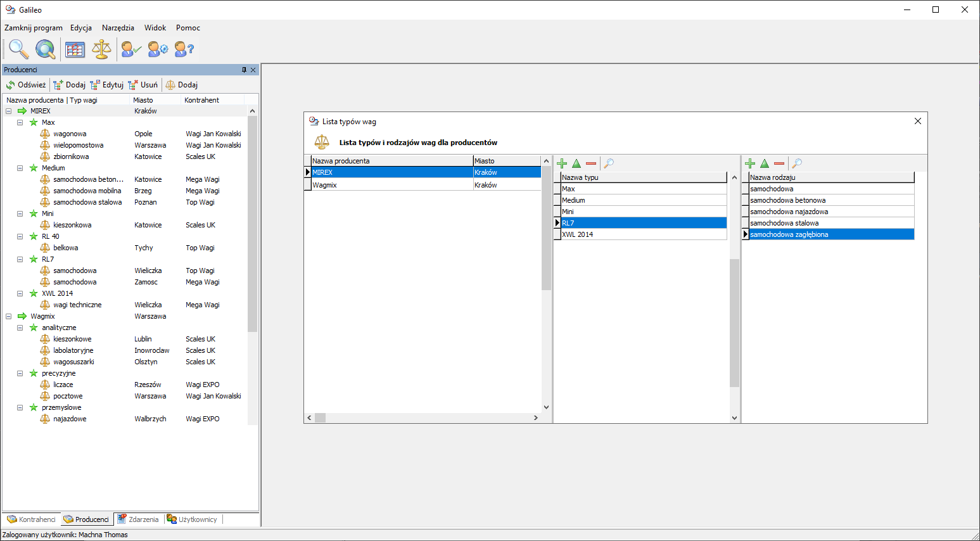The image size is (980, 541).
Task: Open the Narzędzia menu
Action: click(118, 28)
